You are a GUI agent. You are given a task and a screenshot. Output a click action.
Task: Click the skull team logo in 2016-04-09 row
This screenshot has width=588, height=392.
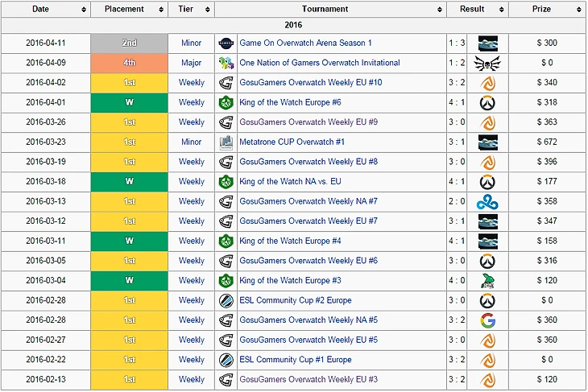[x=487, y=63]
